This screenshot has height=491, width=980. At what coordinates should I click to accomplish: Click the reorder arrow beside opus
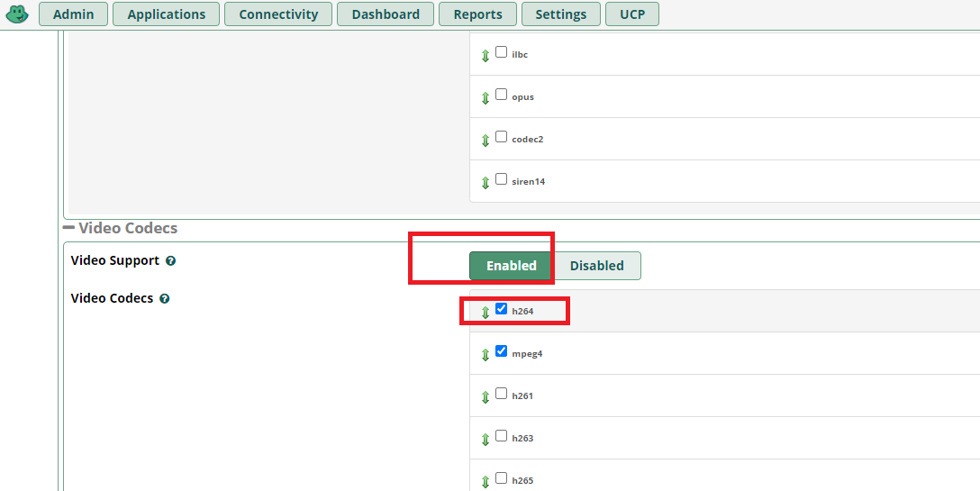click(x=485, y=98)
